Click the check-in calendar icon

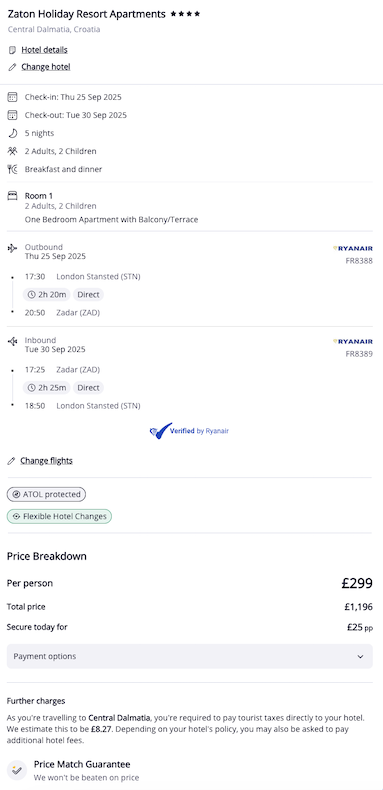click(x=13, y=97)
